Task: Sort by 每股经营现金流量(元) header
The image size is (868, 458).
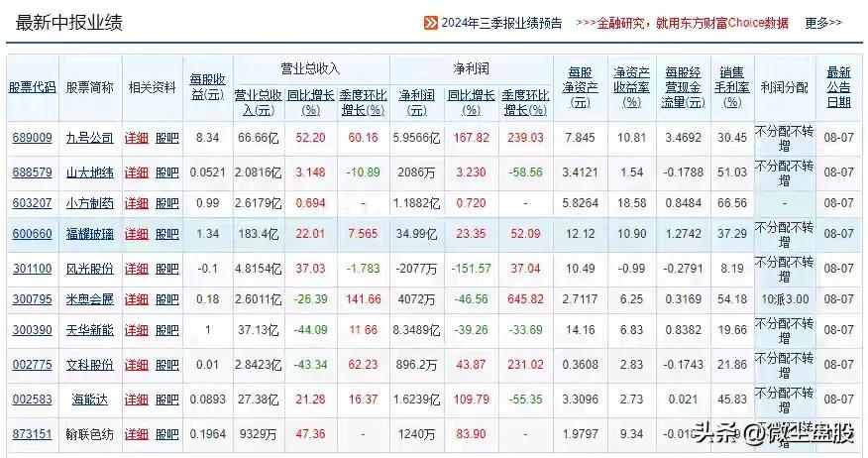Action: click(x=683, y=87)
